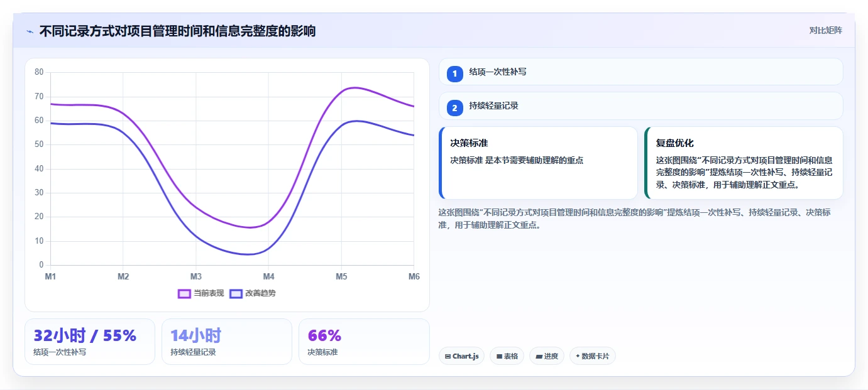Click the 数据卡片 tag chip
This screenshot has width=868, height=390.
[x=592, y=356]
